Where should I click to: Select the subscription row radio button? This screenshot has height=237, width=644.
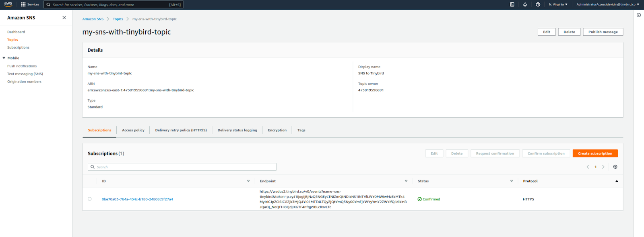(89, 199)
